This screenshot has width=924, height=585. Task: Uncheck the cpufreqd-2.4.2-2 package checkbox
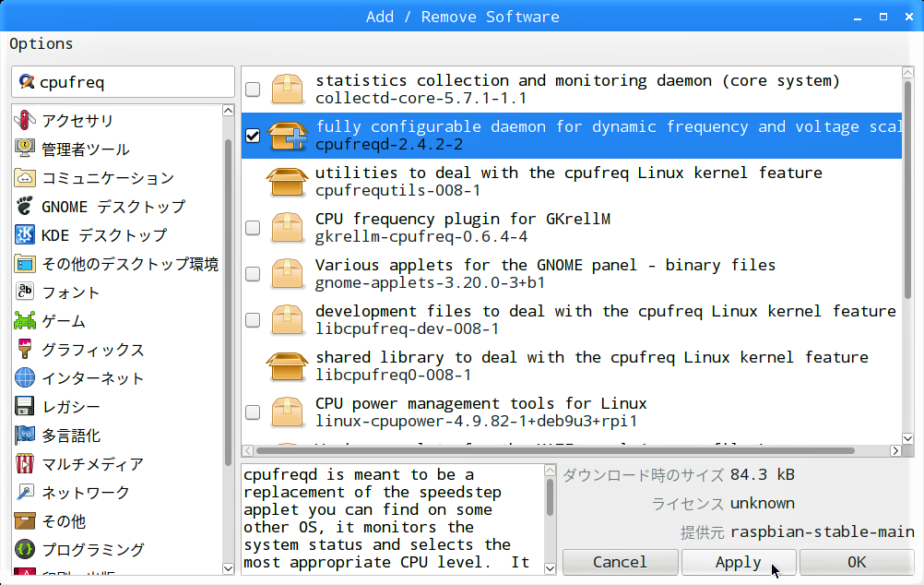[x=253, y=136]
